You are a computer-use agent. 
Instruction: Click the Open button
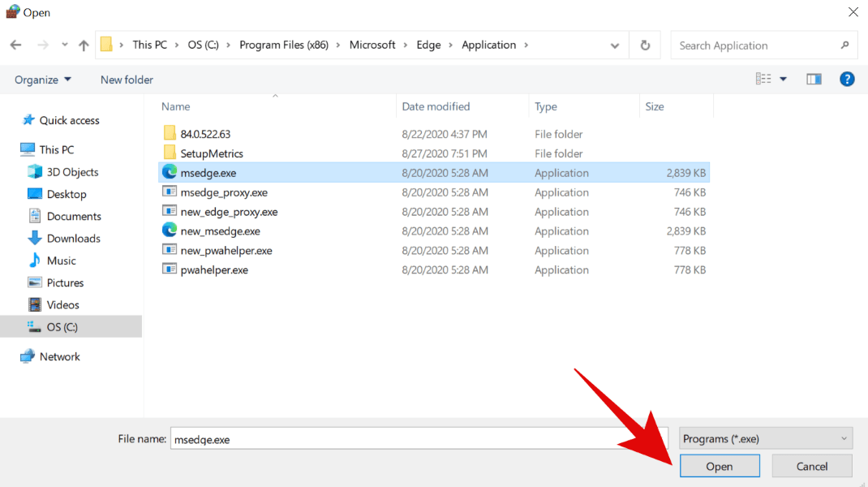point(719,466)
